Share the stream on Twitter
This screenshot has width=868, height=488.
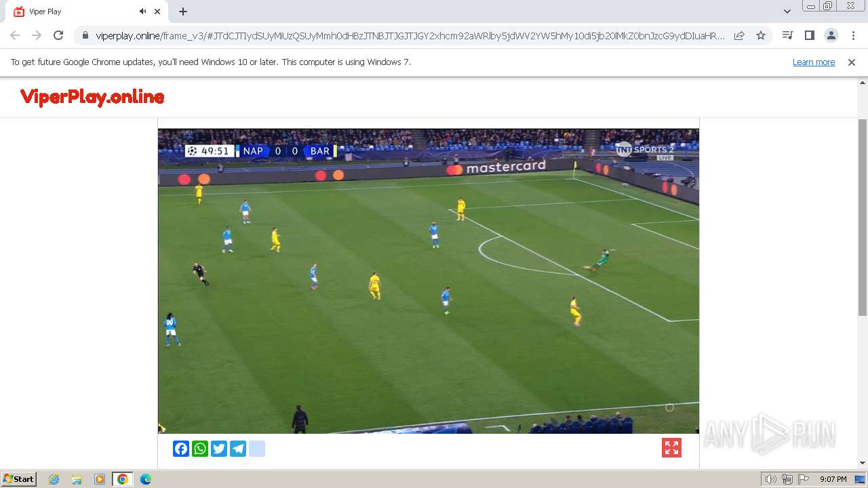click(x=219, y=449)
